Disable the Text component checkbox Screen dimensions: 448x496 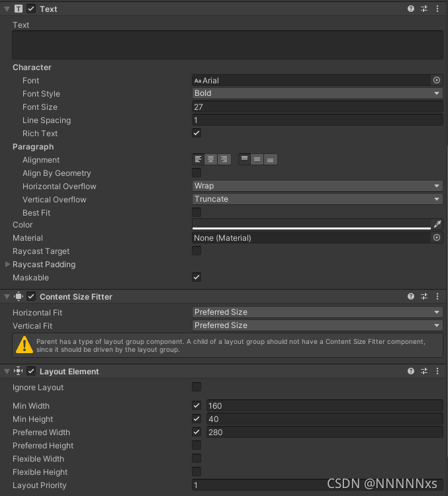[x=31, y=9]
